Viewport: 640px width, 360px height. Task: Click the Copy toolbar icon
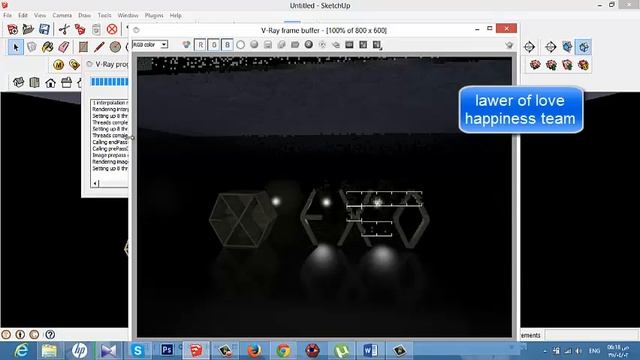(80, 29)
